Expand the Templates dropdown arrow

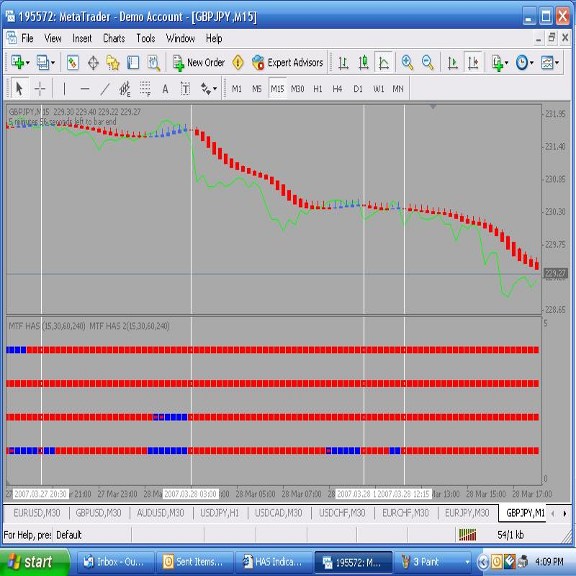(557, 63)
